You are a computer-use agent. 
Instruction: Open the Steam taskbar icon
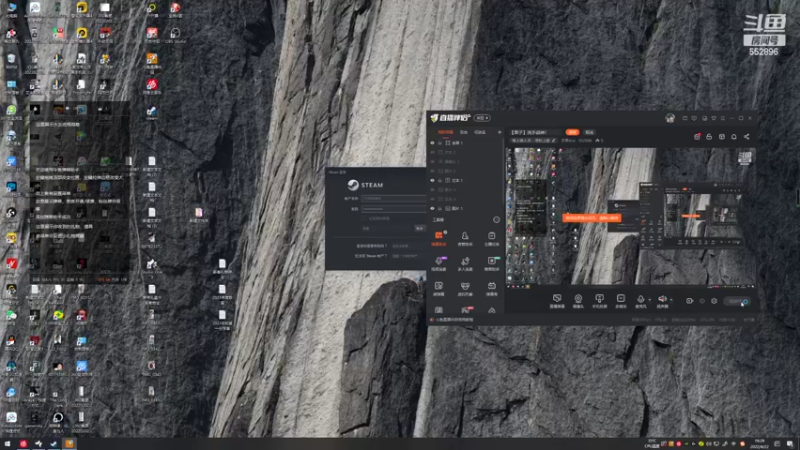[x=54, y=444]
